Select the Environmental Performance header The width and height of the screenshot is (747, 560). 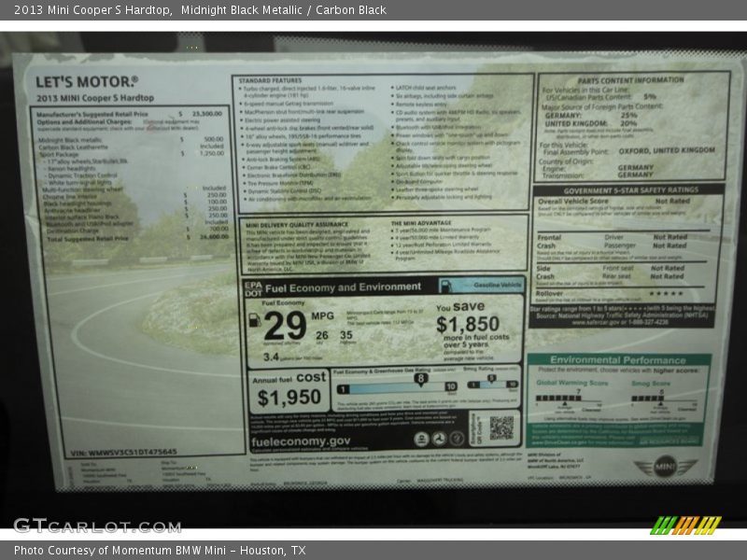617,359
